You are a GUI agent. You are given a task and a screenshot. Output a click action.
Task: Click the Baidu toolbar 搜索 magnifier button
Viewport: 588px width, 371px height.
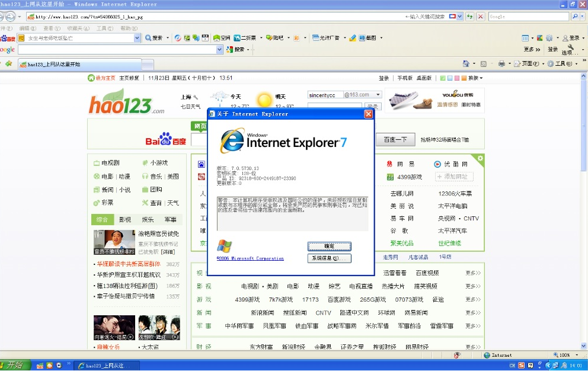click(154, 38)
